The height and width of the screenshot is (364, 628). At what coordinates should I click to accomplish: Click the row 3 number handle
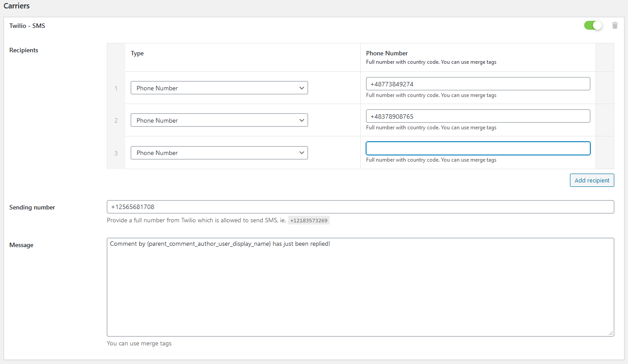[116, 153]
